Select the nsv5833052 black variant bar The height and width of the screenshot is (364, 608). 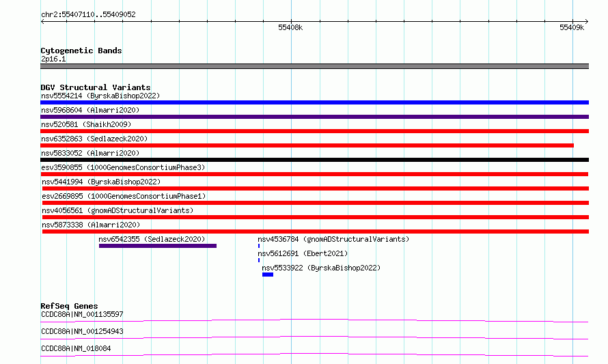pyautogui.click(x=314, y=160)
